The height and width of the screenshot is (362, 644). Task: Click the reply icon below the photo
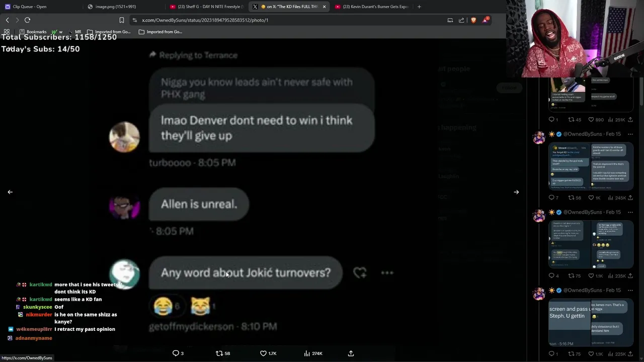click(x=176, y=353)
